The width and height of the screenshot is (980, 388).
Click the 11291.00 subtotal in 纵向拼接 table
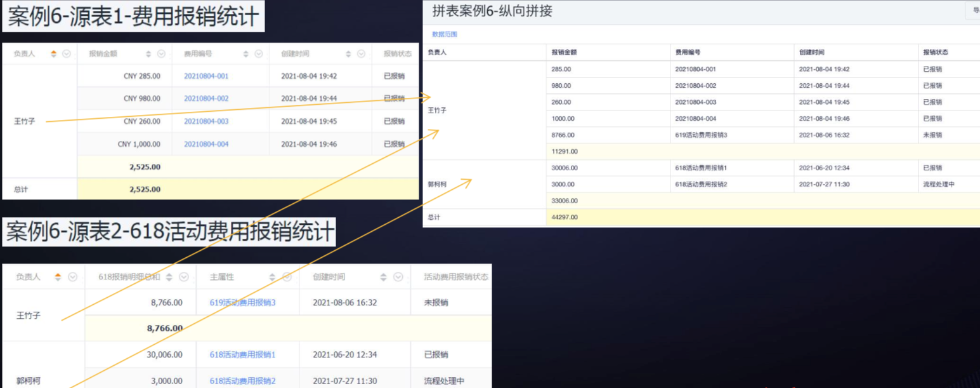[565, 151]
